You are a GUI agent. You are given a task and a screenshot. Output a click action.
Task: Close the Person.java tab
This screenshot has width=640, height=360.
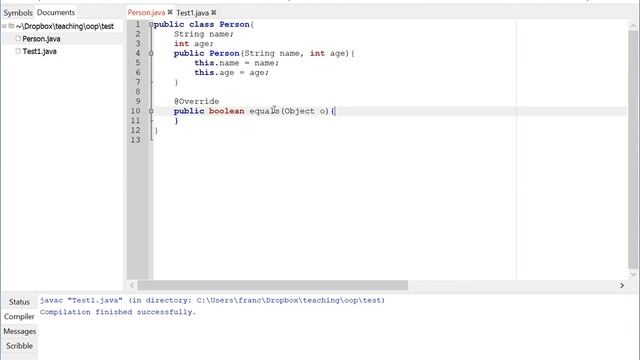tap(170, 12)
